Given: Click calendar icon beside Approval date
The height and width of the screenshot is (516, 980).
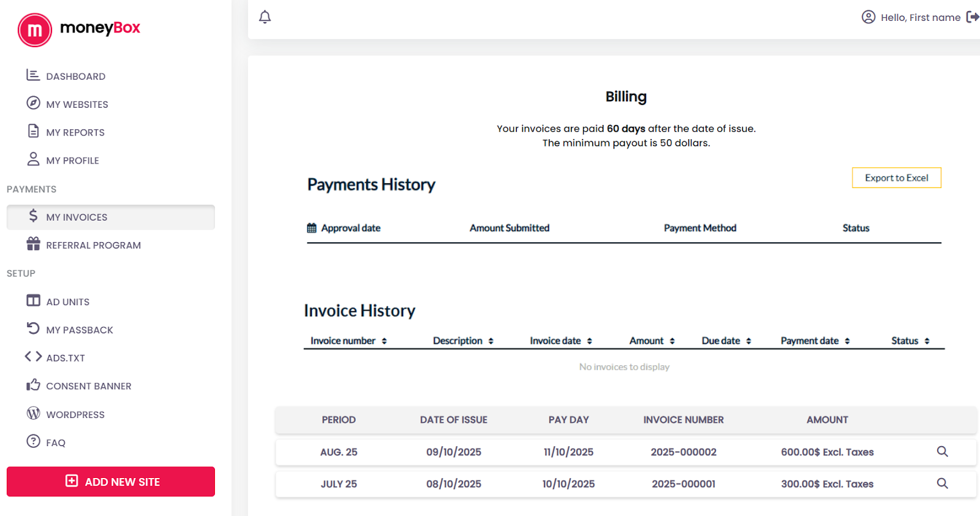Looking at the screenshot, I should click(x=312, y=228).
